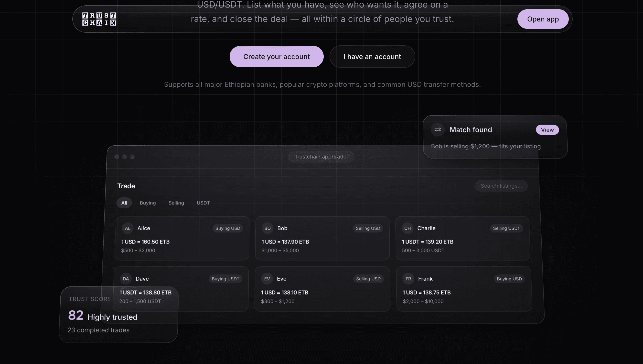Viewport: 643px width, 364px height.
Task: Switch to the Selling tab
Action: (176, 203)
